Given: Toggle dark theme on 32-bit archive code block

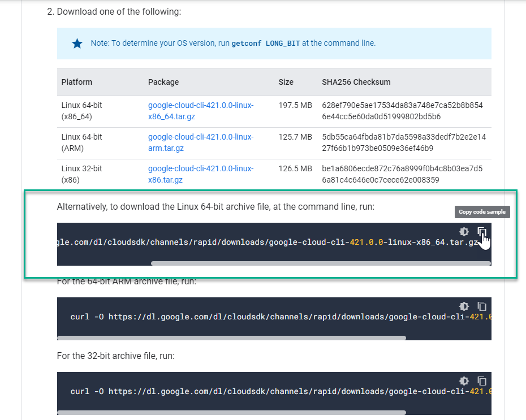Looking at the screenshot, I should tap(464, 381).
